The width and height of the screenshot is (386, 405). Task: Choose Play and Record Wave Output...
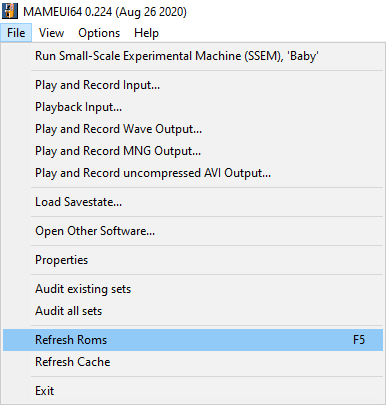point(193,129)
